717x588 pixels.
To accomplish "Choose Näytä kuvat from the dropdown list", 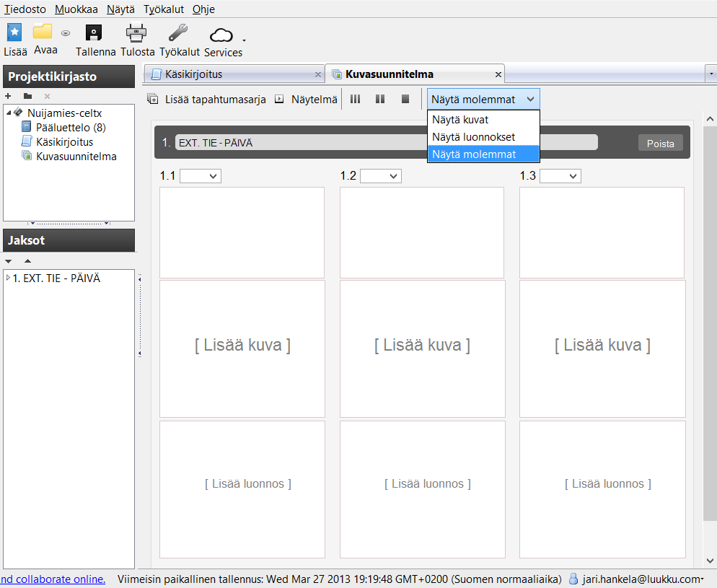I will (x=483, y=120).
